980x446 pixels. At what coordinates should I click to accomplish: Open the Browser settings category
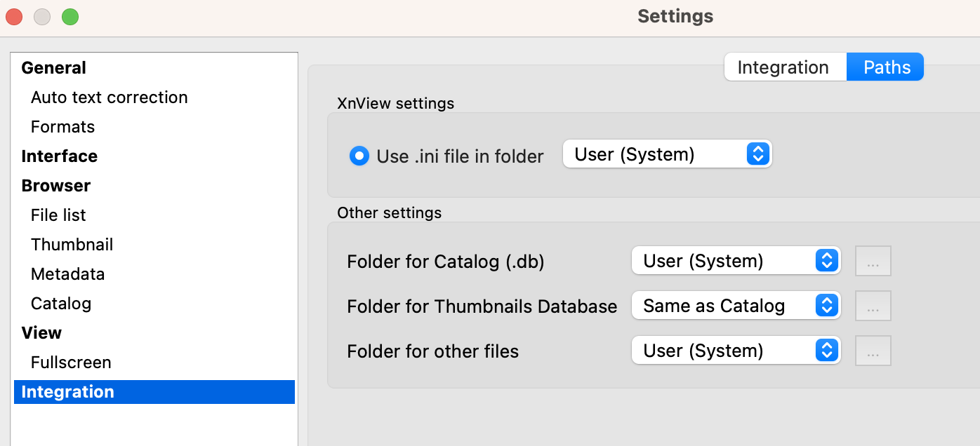tap(56, 186)
